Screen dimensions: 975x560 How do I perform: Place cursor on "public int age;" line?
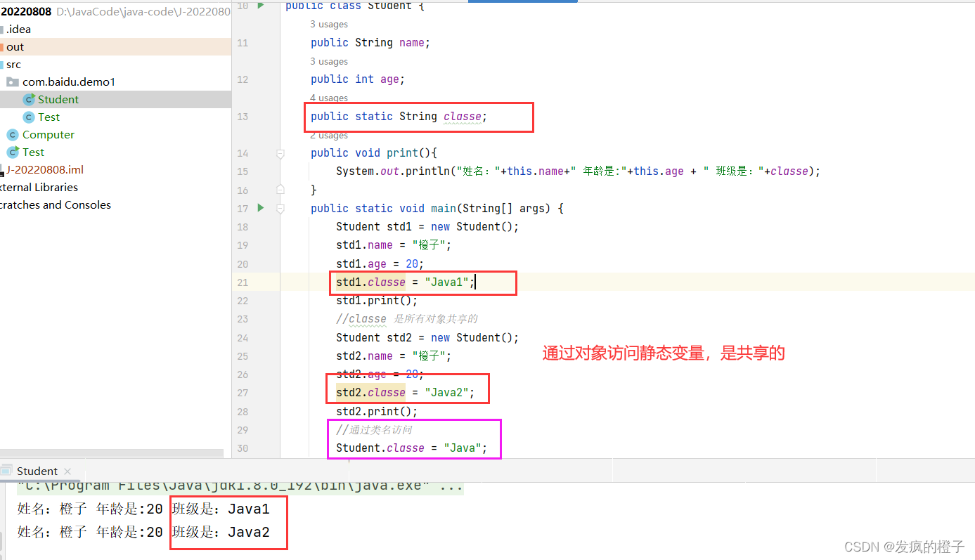point(358,79)
